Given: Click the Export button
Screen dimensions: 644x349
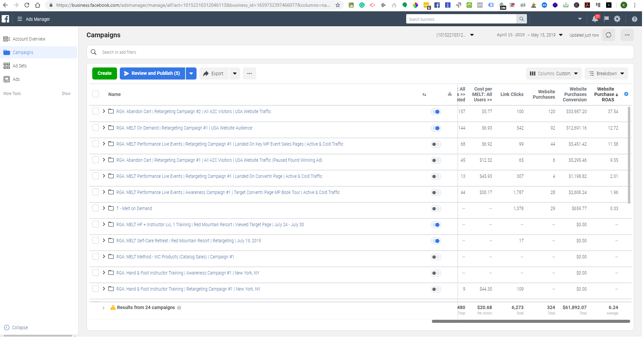Looking at the screenshot, I should (214, 73).
